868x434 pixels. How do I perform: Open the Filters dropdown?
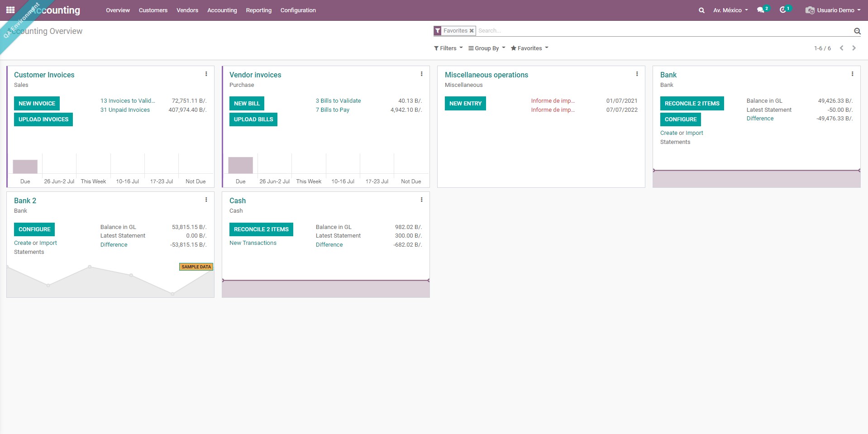(448, 48)
